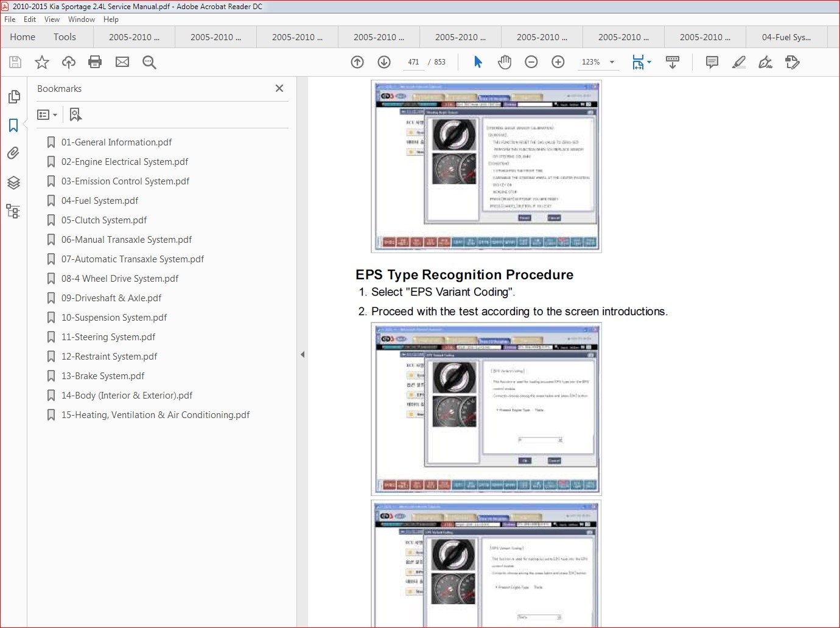Open bookmark 06-Manual Transaxle System.pdf
The height and width of the screenshot is (628, 840).
pyautogui.click(x=126, y=240)
